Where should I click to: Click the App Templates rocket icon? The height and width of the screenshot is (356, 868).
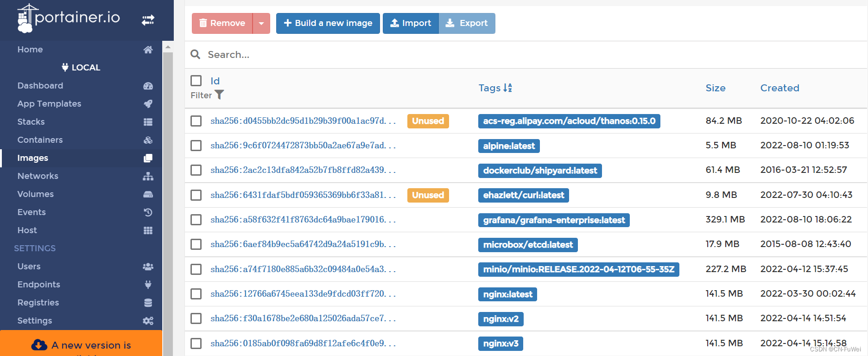(x=148, y=104)
